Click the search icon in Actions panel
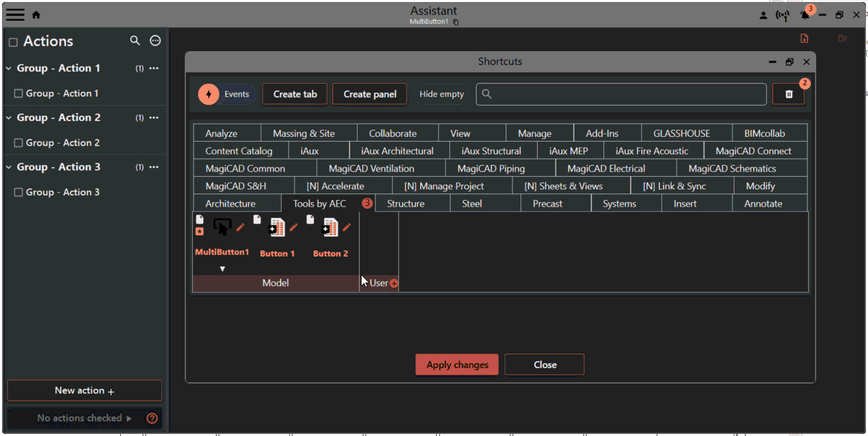This screenshot has height=436, width=868. tap(135, 41)
